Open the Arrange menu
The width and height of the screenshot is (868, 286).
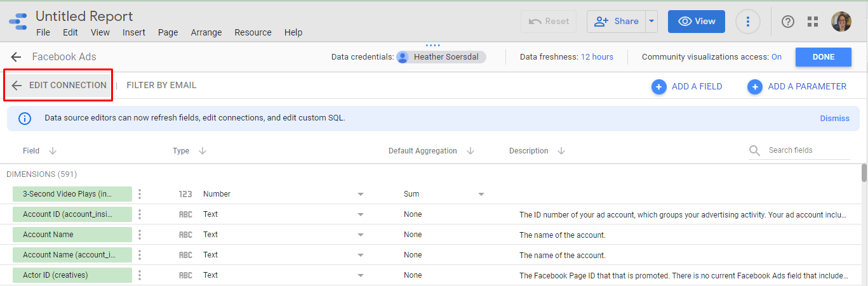[206, 32]
